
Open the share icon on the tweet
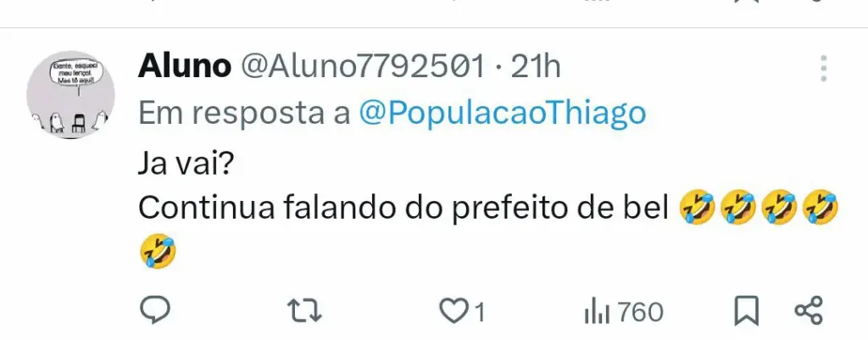809,310
